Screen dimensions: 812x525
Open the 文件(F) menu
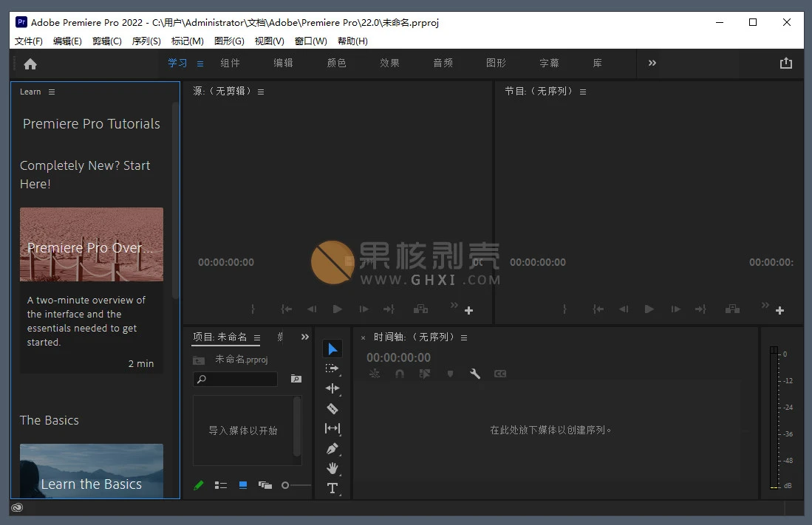pos(29,41)
